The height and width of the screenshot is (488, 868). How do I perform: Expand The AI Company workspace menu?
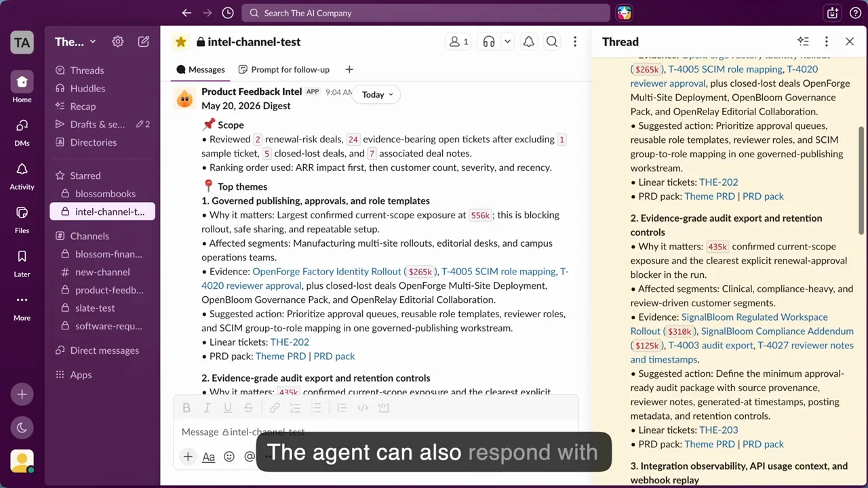[75, 42]
